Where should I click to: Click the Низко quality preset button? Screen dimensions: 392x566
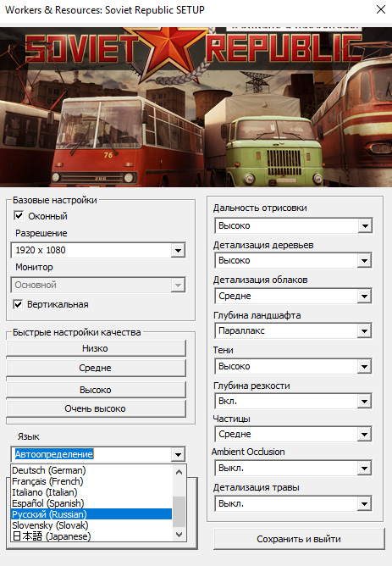click(x=97, y=348)
